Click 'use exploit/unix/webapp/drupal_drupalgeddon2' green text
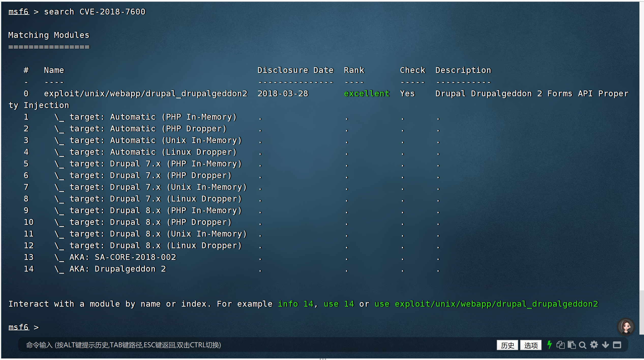 [x=486, y=304]
